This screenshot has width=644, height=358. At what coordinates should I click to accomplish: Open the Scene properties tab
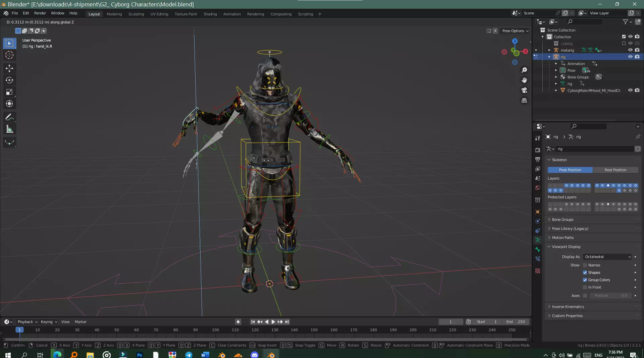538,178
